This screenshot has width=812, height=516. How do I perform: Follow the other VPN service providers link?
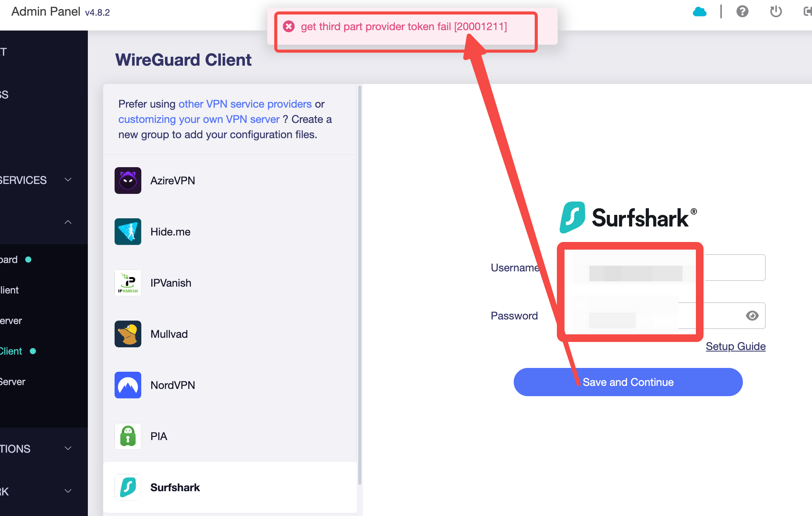245,104
